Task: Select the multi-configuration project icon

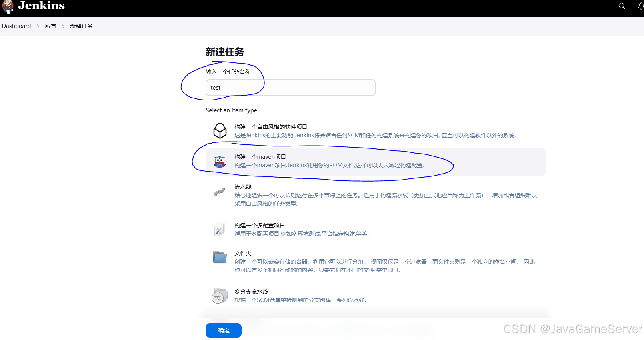Action: click(x=220, y=229)
